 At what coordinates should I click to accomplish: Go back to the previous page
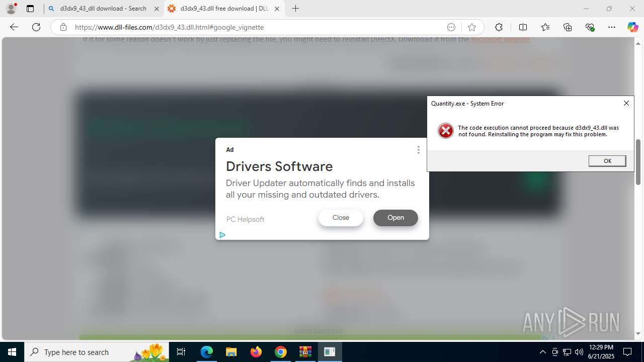[14, 27]
